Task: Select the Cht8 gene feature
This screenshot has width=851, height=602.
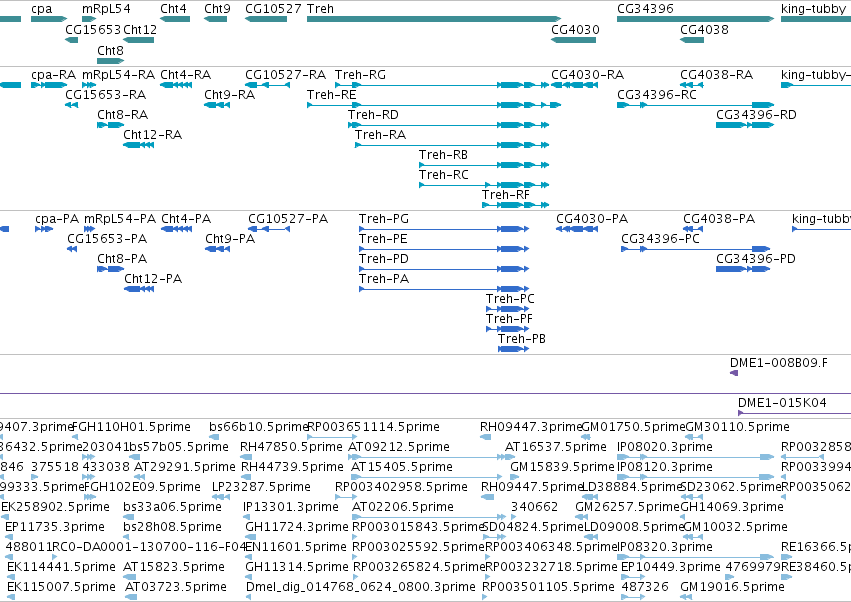Action: pyautogui.click(x=111, y=61)
